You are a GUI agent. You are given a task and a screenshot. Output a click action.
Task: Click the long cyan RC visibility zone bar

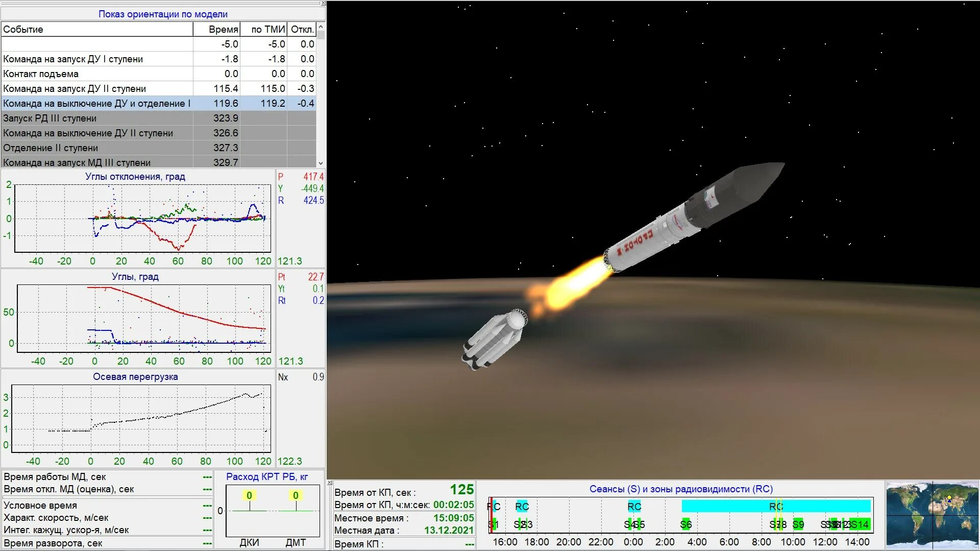(x=776, y=506)
